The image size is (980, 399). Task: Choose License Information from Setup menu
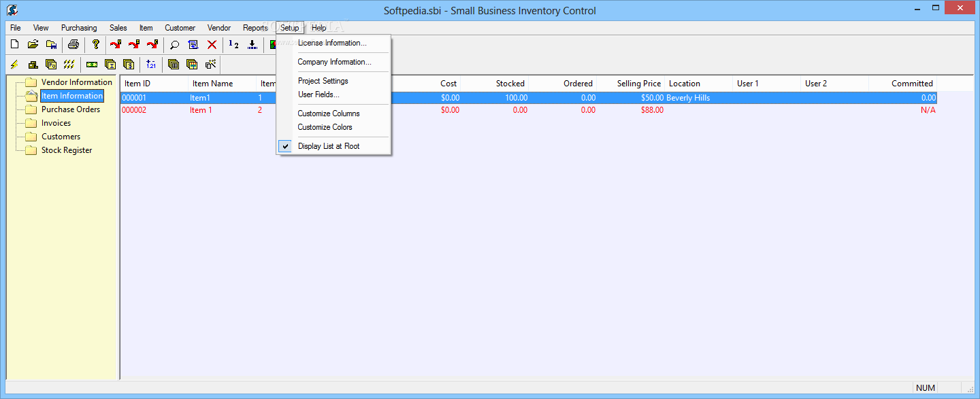click(x=333, y=43)
